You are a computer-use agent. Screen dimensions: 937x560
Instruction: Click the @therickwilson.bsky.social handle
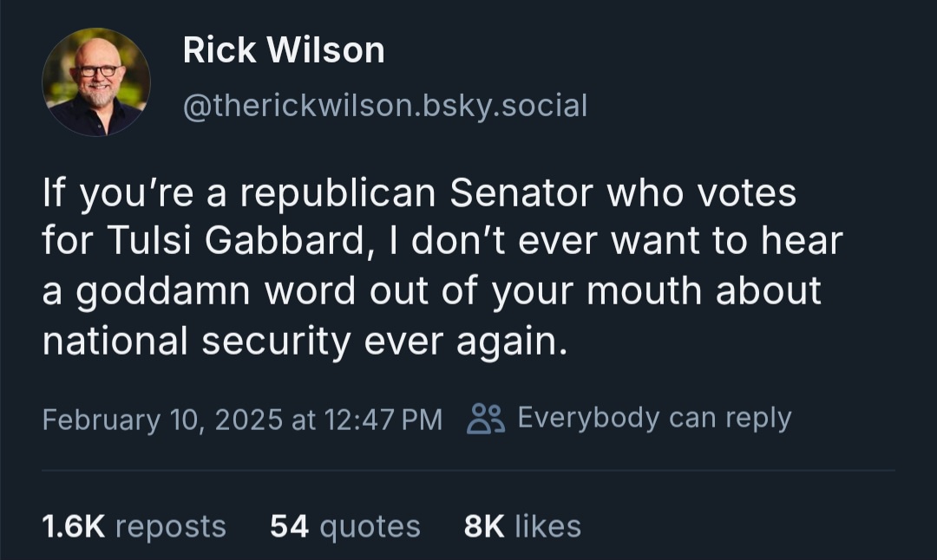click(384, 106)
